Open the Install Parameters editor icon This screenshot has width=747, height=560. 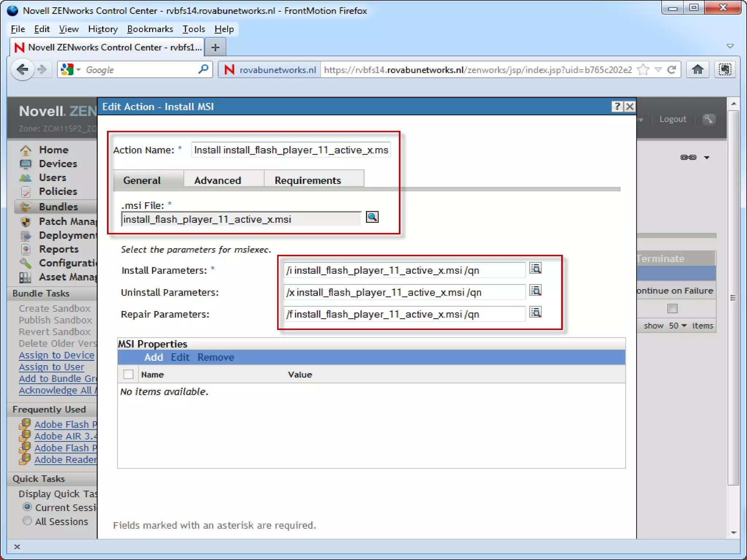pos(535,269)
